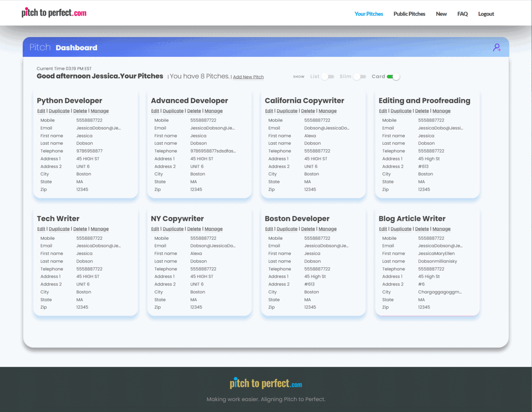Viewport: 532px width, 412px height.
Task: Open the New menu item
Action: (x=441, y=14)
